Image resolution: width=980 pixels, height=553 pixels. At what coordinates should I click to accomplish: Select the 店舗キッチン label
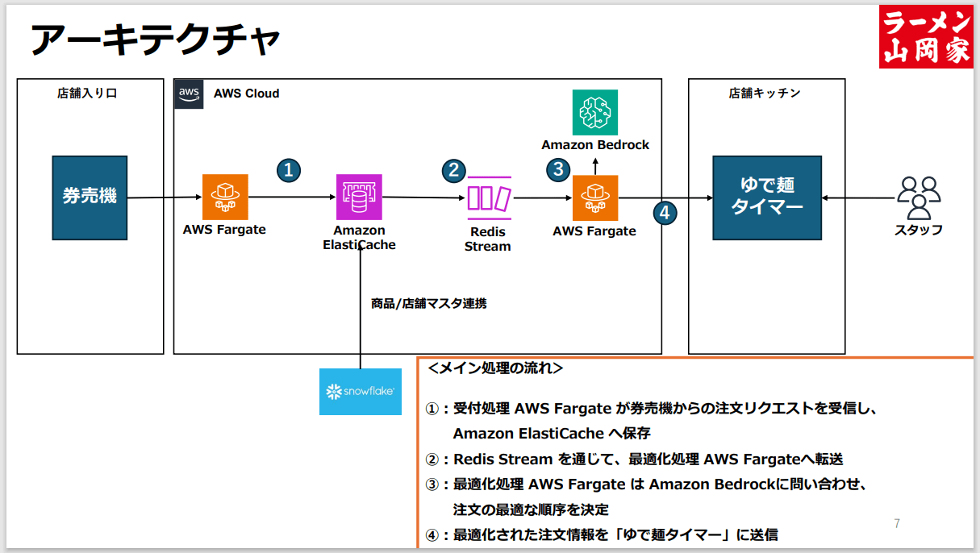tap(765, 94)
